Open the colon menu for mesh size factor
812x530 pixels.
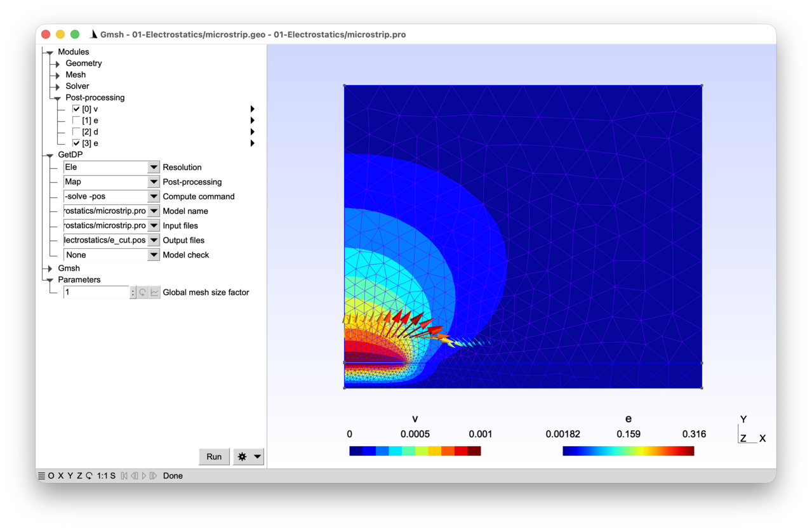(x=133, y=293)
